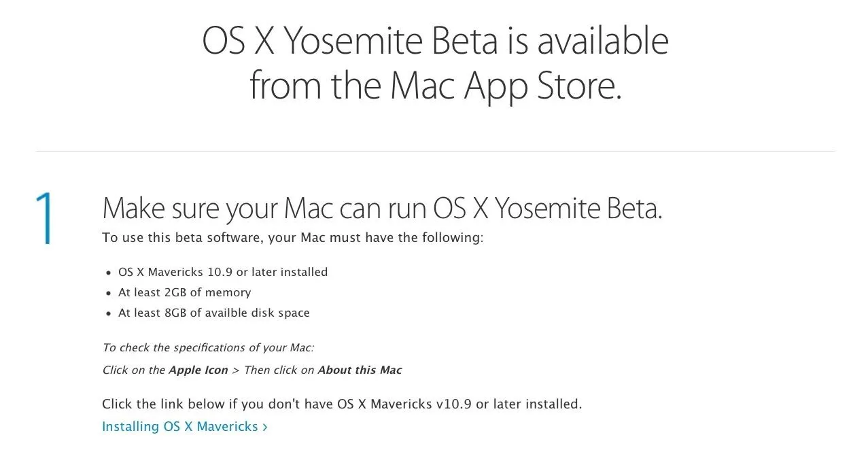This screenshot has height=471, width=868.
Task: Select the OS X Mavericks 10.9 requirement bullet
Action: pos(223,272)
